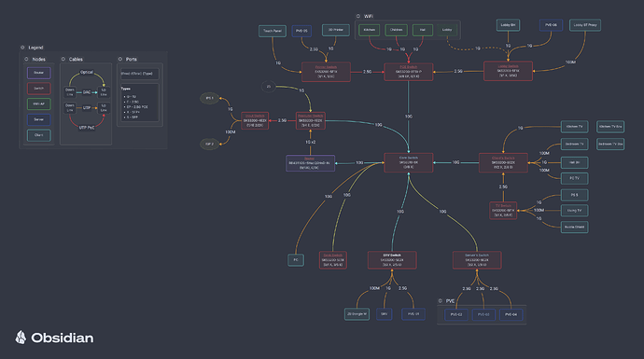This screenshot has width=644, height=359.
Task: Select the PVE-03 node in the PVE group
Action: pyautogui.click(x=483, y=314)
